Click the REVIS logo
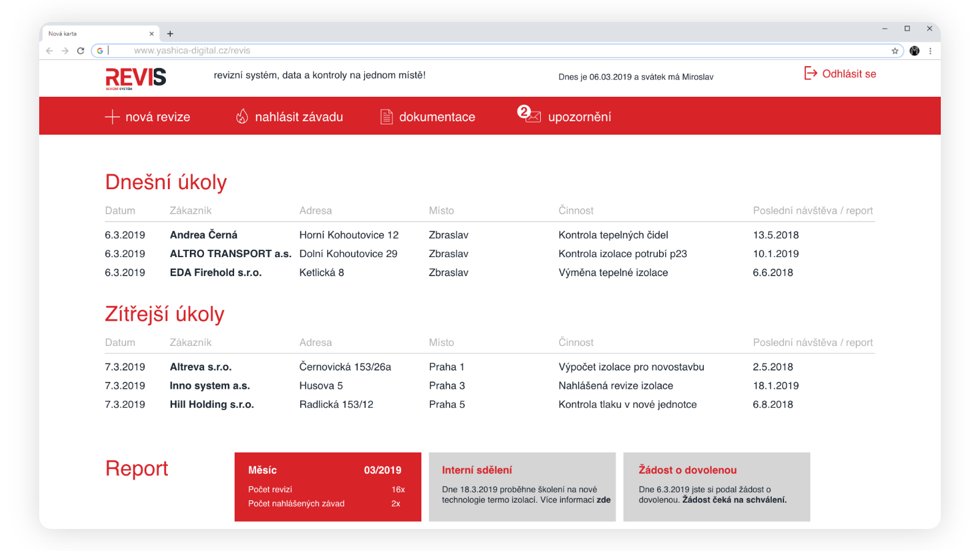980x551 pixels. point(135,78)
